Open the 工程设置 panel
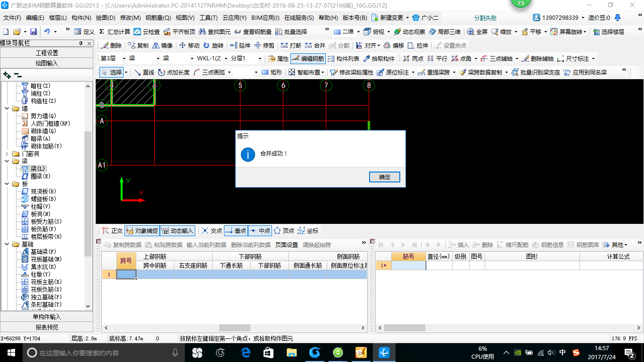Image resolution: width=644 pixels, height=362 pixels. tap(47, 53)
